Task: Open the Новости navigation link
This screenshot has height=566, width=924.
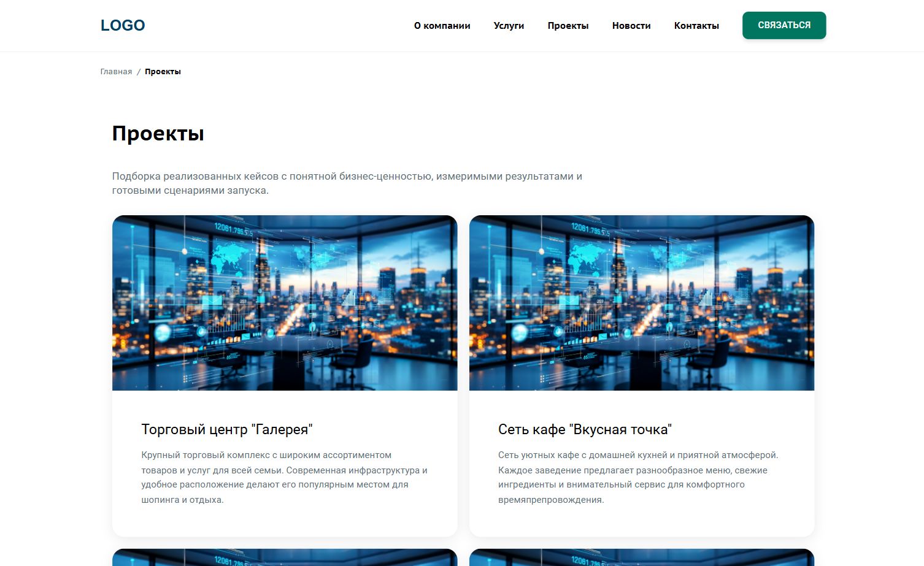Action: point(631,26)
